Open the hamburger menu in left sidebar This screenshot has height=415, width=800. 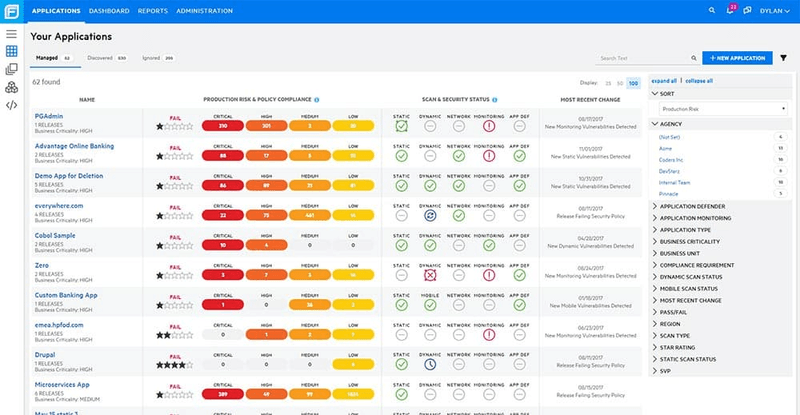(x=11, y=34)
